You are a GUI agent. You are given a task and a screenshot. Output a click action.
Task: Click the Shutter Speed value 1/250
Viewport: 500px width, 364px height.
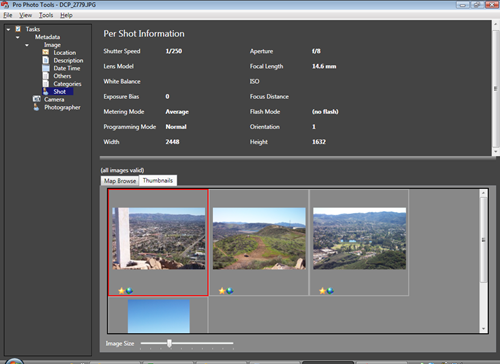[174, 51]
